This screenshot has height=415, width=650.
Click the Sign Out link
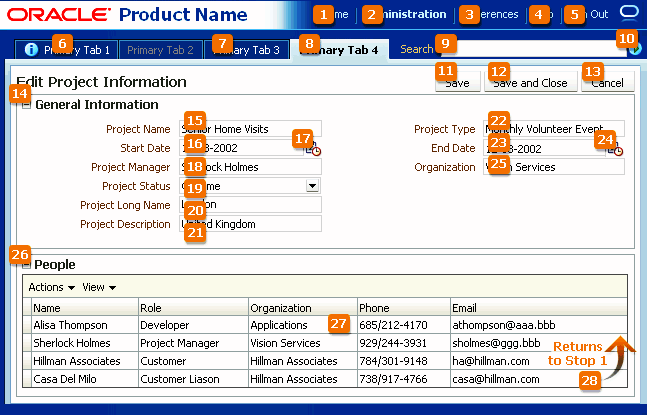coord(589,15)
